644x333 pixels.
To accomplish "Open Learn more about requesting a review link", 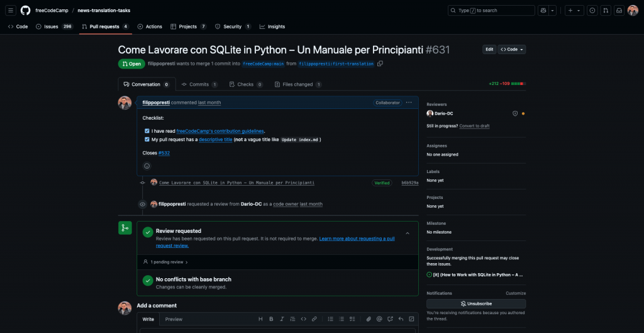I will pos(275,242).
